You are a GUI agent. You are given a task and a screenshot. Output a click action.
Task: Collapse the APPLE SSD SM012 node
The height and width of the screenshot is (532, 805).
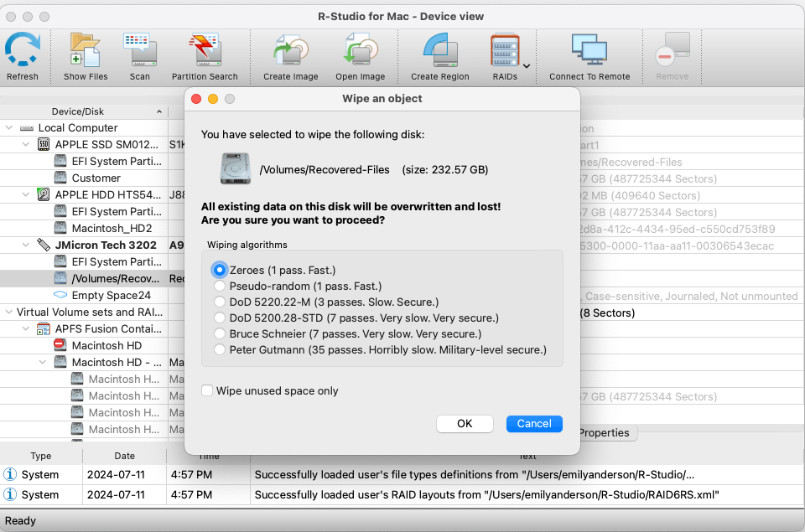(26, 145)
